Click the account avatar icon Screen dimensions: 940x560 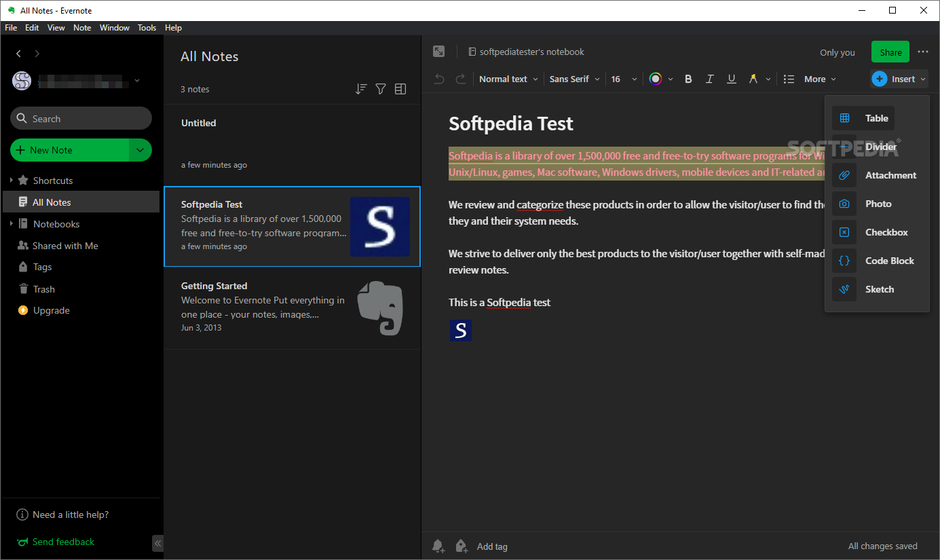click(x=22, y=81)
